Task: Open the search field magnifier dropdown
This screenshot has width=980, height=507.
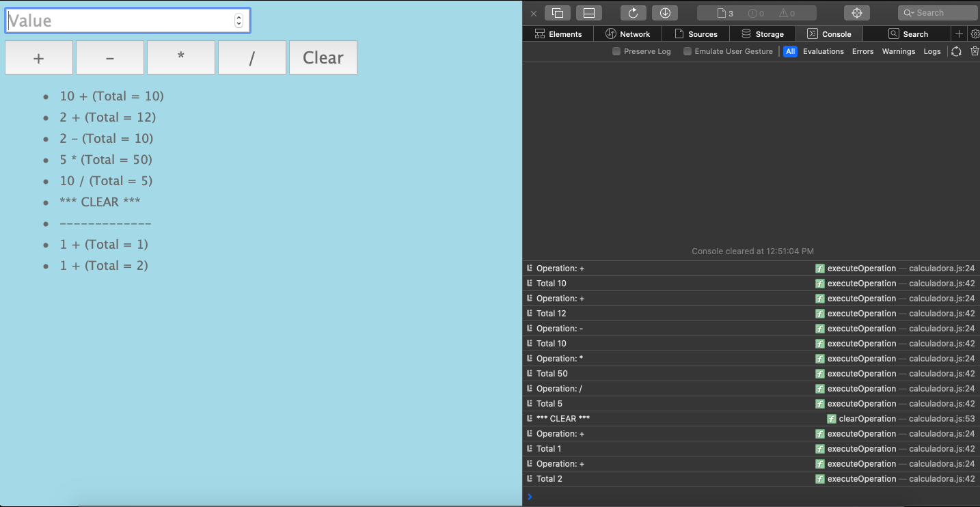Action: click(x=911, y=12)
